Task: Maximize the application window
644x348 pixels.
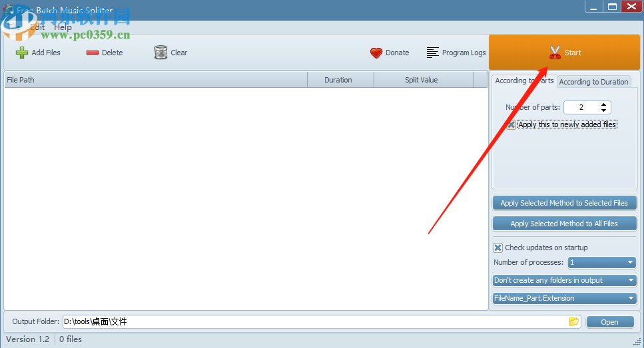Action: (612, 7)
